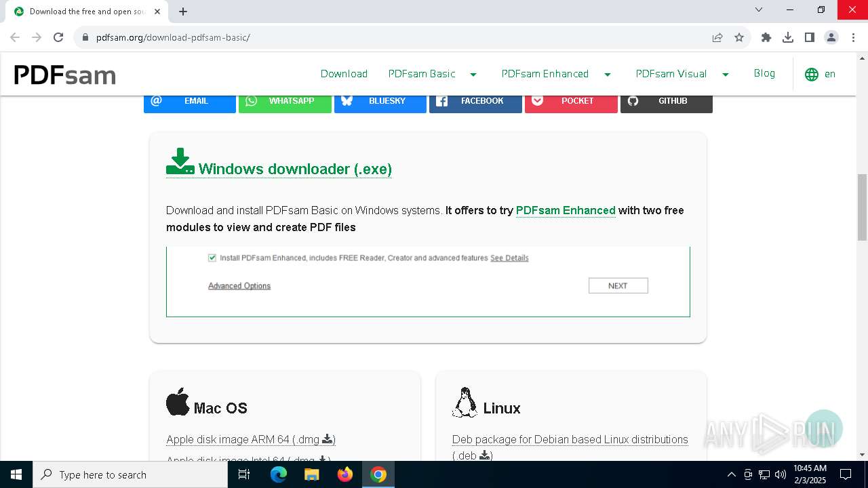Click the GitHub octocat icon
Image resolution: width=868 pixels, height=488 pixels.
pos(633,101)
